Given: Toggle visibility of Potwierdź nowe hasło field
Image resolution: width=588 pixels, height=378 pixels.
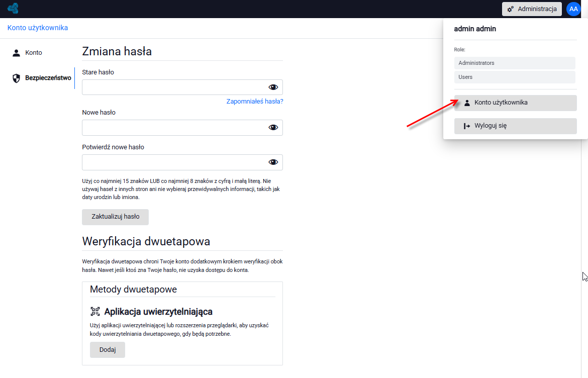Looking at the screenshot, I should point(273,162).
